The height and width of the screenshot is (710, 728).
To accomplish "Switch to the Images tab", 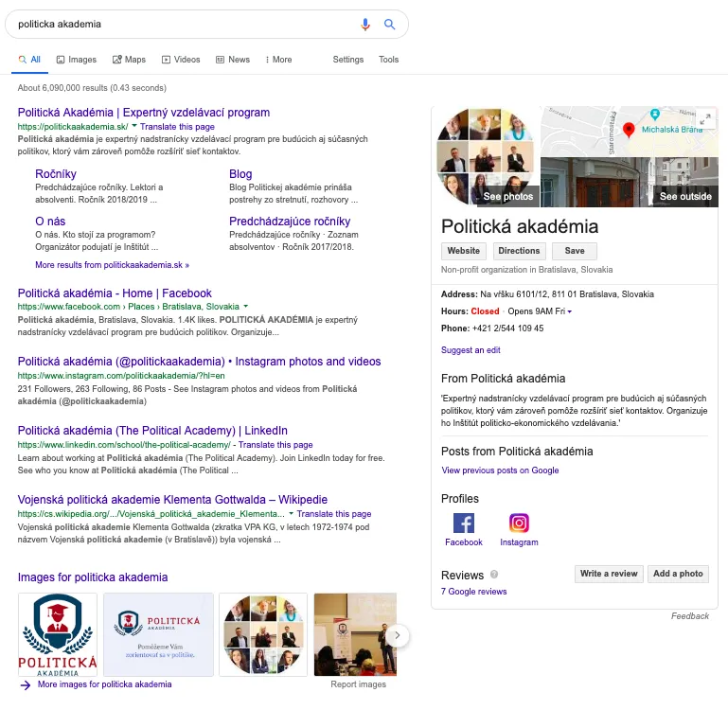I will 76,60.
